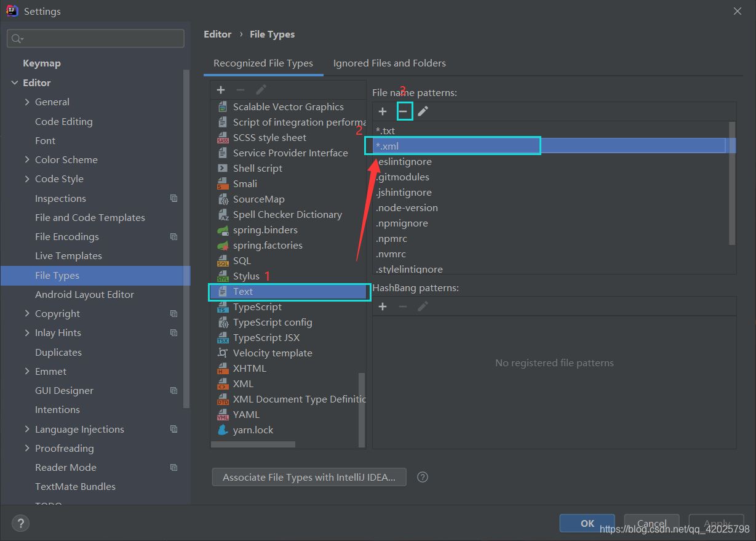Click the XHTML file type icon
Image resolution: width=756 pixels, height=541 pixels.
coord(223,369)
